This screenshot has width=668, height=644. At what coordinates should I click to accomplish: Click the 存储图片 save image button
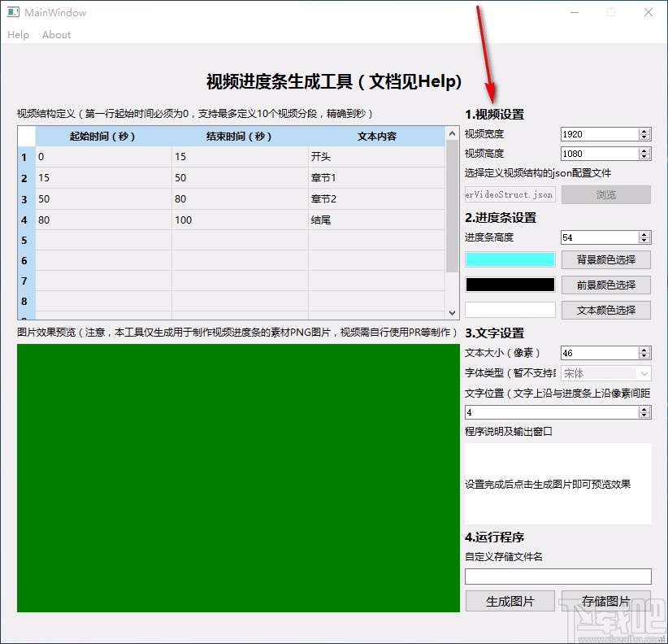tap(605, 601)
